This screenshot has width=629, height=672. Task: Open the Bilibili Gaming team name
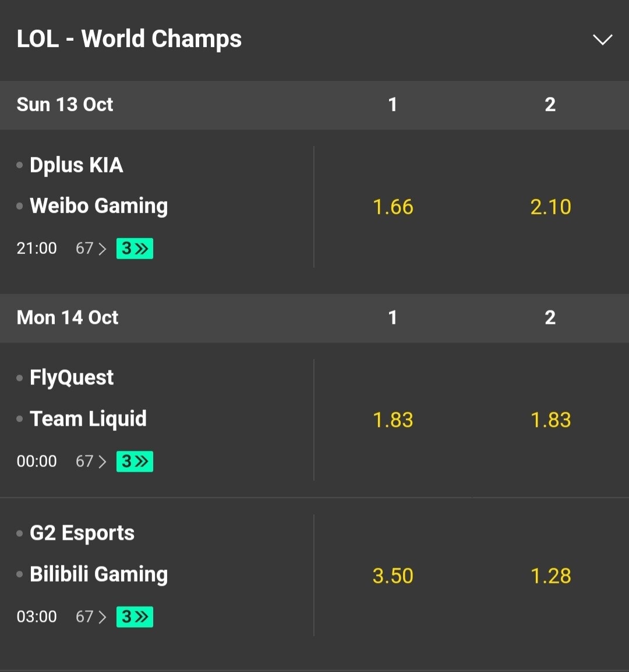click(98, 574)
